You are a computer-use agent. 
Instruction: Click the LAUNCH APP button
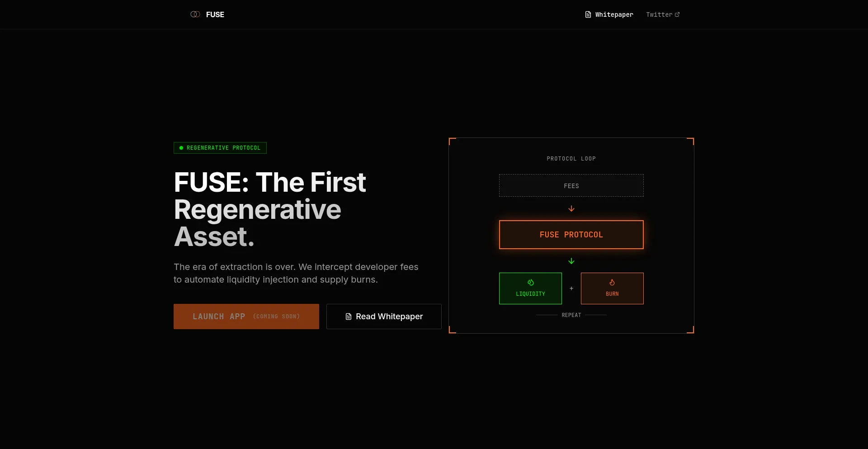click(x=246, y=317)
